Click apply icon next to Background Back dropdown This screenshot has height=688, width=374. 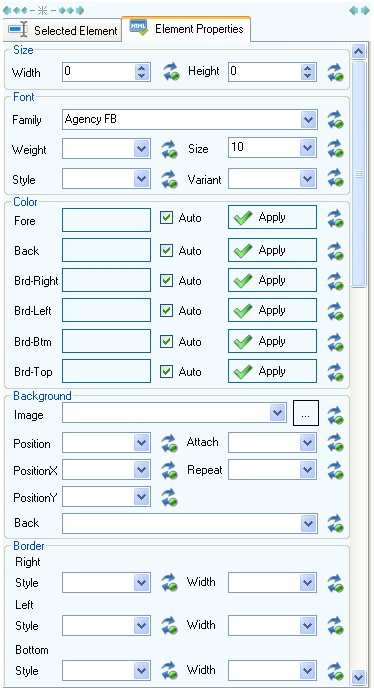[335, 523]
